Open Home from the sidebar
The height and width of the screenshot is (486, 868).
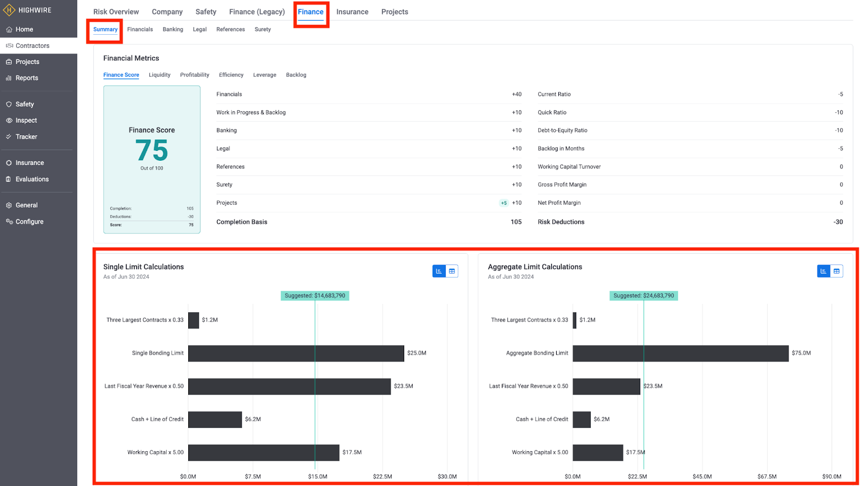(24, 29)
